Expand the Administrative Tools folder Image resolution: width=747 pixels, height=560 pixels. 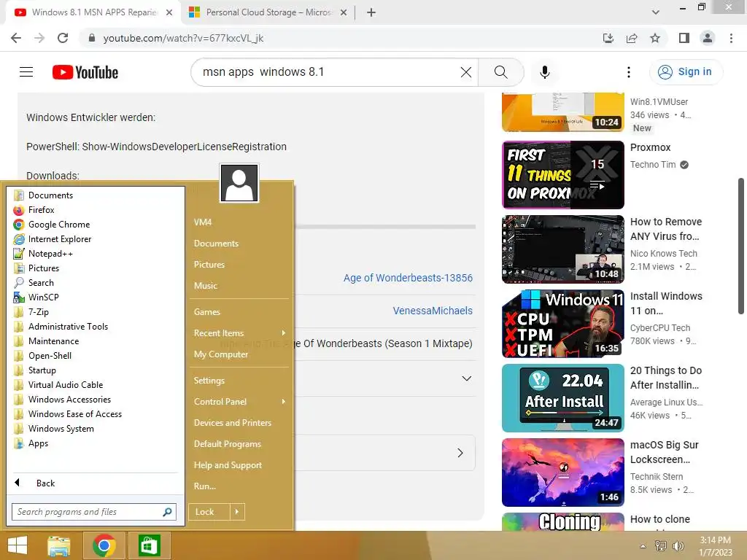[68, 327]
